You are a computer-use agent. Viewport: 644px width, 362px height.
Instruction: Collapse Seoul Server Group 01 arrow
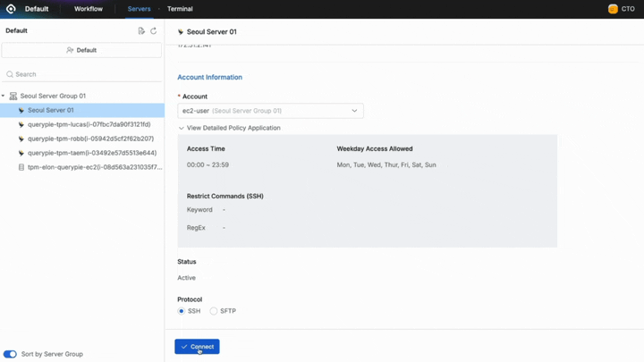4,96
